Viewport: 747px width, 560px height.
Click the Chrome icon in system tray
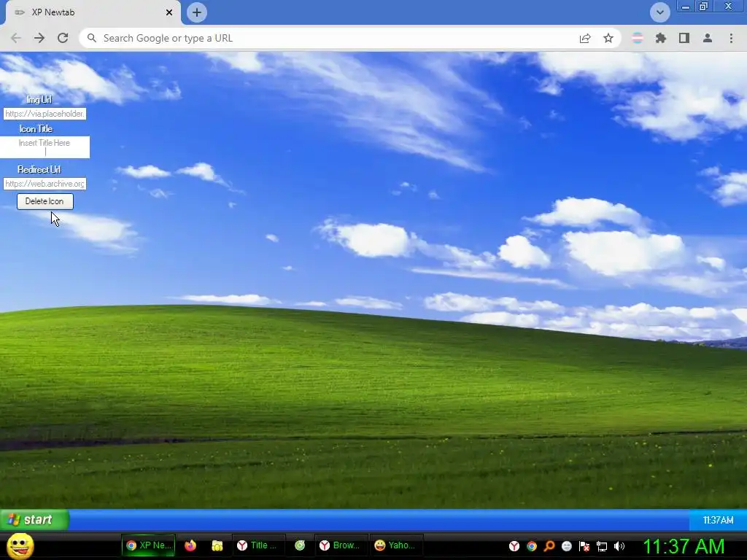tap(532, 545)
